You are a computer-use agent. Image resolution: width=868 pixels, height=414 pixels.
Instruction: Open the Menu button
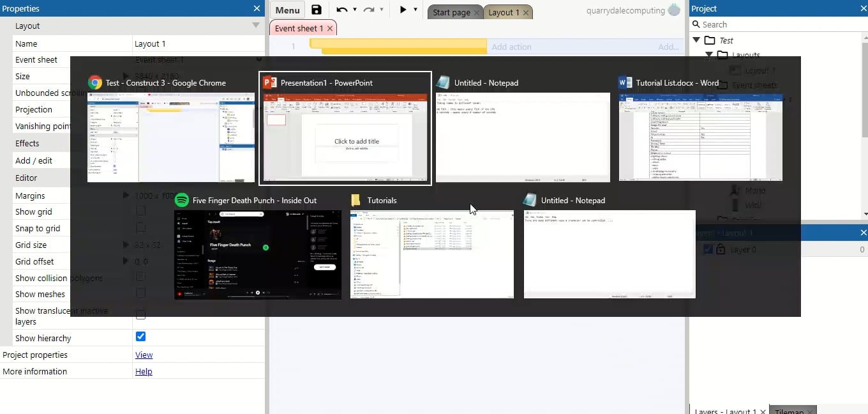[288, 10]
